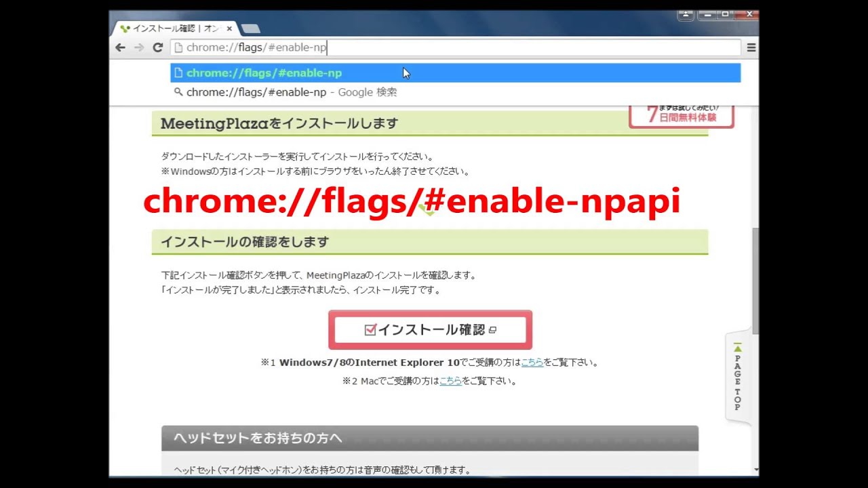The image size is (868, 488).
Task: Click the checkbox mark inside the インストール確認 button
Action: pos(370,329)
